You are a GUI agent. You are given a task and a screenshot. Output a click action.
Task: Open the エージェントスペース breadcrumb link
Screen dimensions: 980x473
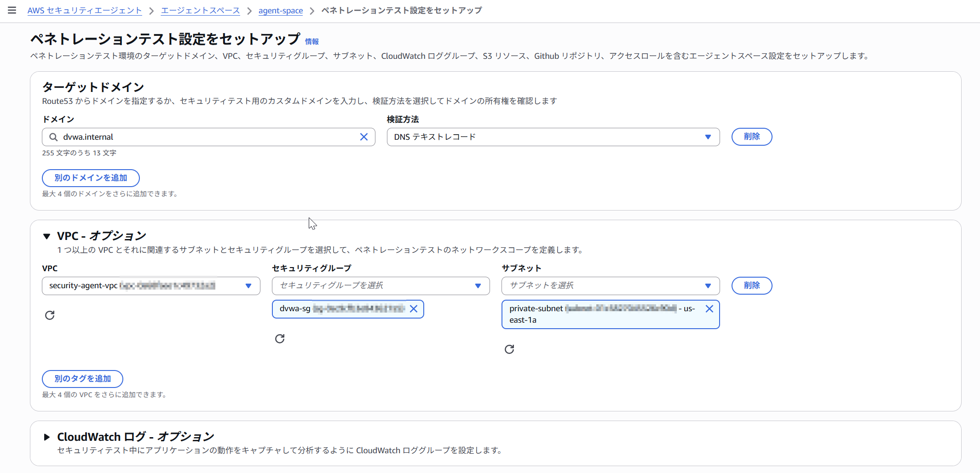200,11
